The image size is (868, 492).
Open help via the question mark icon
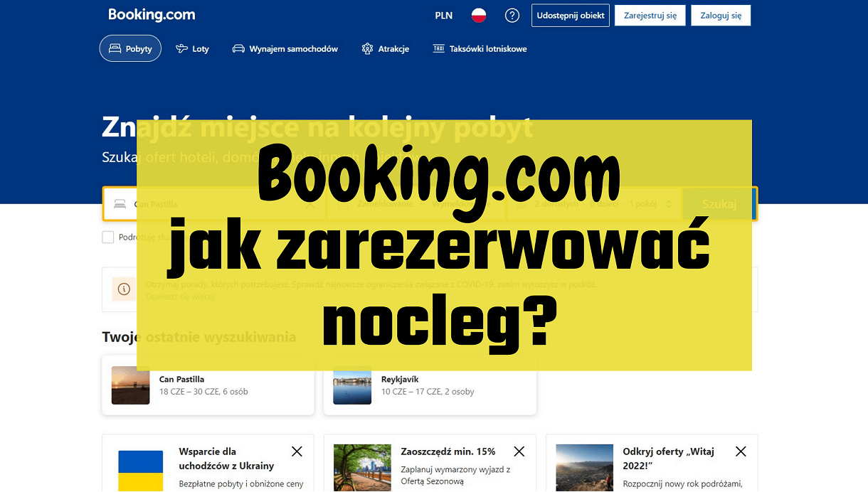(512, 15)
